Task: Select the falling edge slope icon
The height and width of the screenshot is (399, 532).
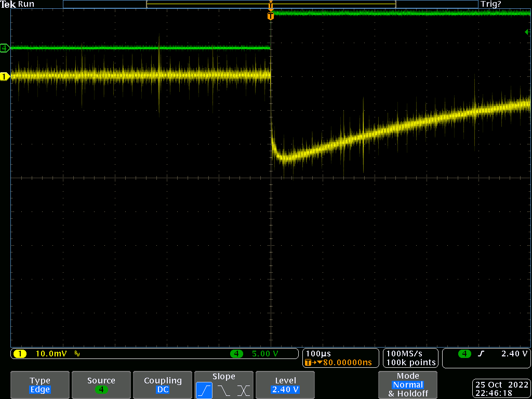Action: pos(224,390)
